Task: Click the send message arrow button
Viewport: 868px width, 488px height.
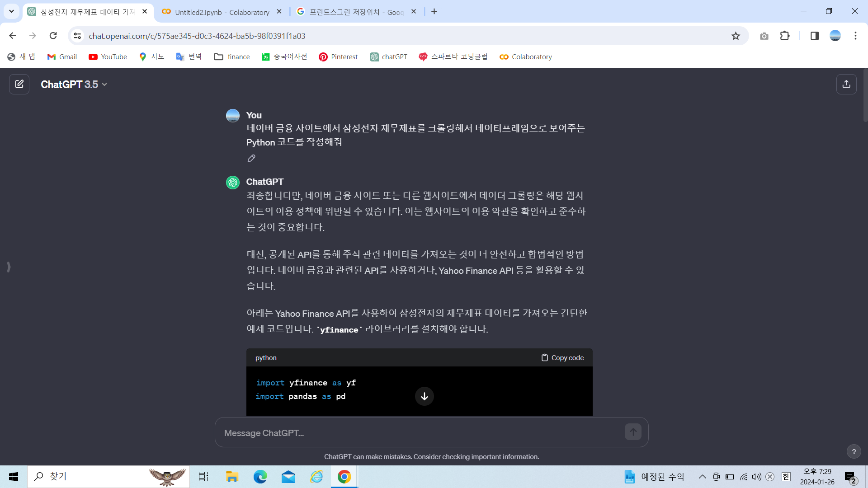Action: [633, 432]
